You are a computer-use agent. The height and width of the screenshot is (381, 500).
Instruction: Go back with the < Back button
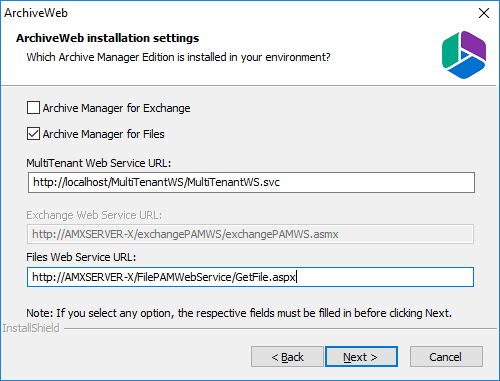tap(287, 357)
